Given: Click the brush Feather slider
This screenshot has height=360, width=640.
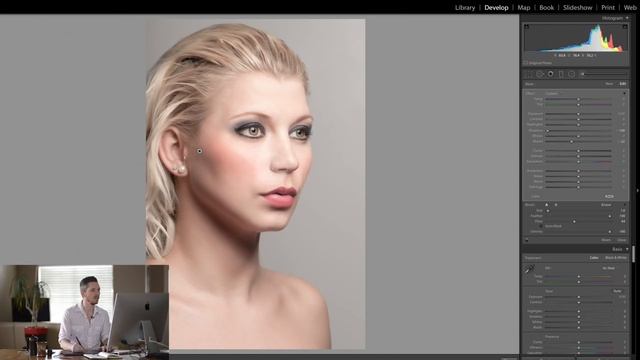Looking at the screenshot, I should (578, 216).
